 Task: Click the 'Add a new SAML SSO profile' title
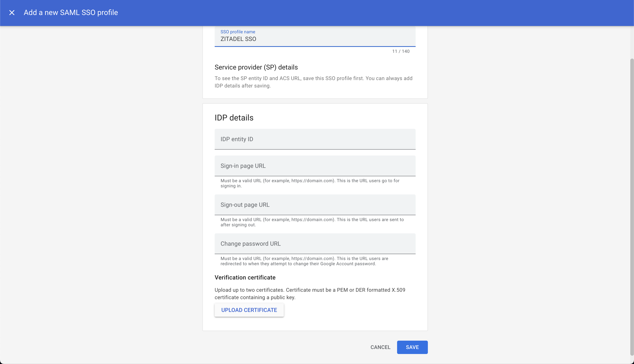click(x=71, y=12)
